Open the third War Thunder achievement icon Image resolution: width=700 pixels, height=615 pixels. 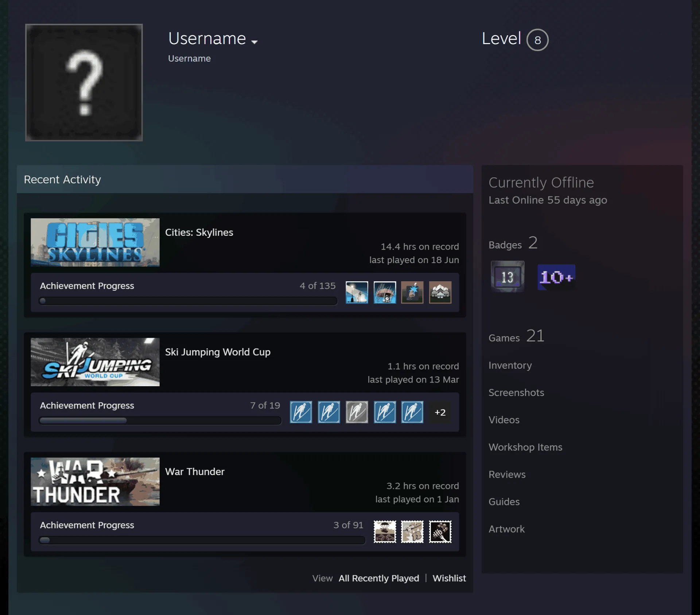pos(440,532)
